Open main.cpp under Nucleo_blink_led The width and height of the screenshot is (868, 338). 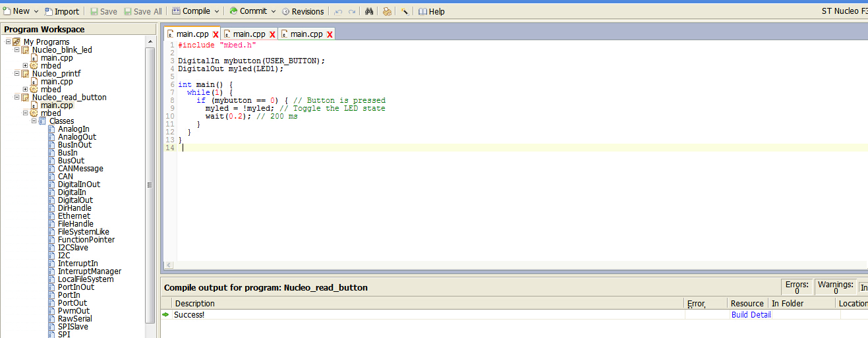coord(57,58)
